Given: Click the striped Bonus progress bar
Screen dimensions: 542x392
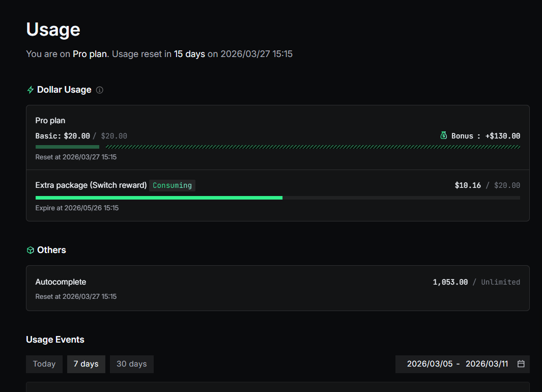Looking at the screenshot, I should [x=312, y=147].
